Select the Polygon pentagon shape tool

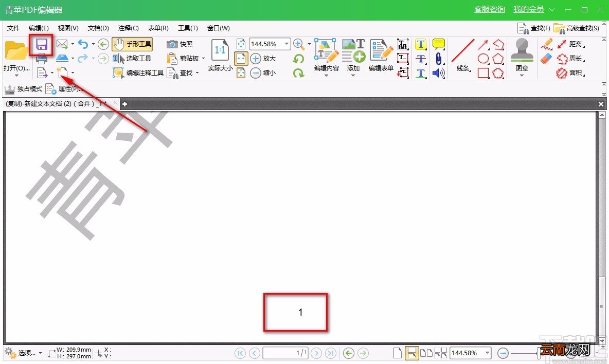(498, 59)
